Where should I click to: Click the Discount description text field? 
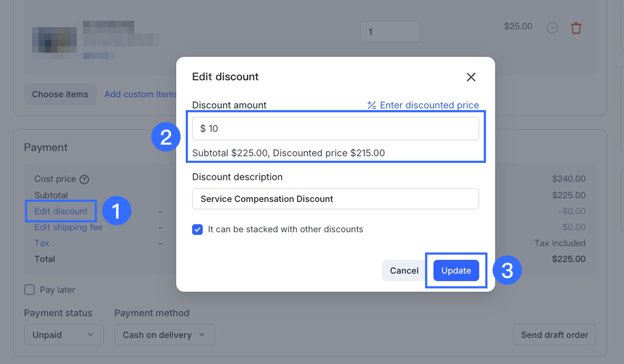click(x=335, y=199)
